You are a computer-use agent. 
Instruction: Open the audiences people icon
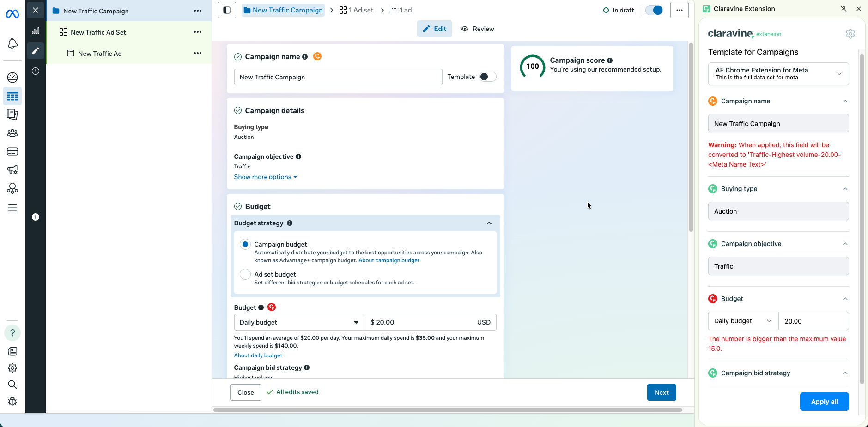(x=12, y=133)
